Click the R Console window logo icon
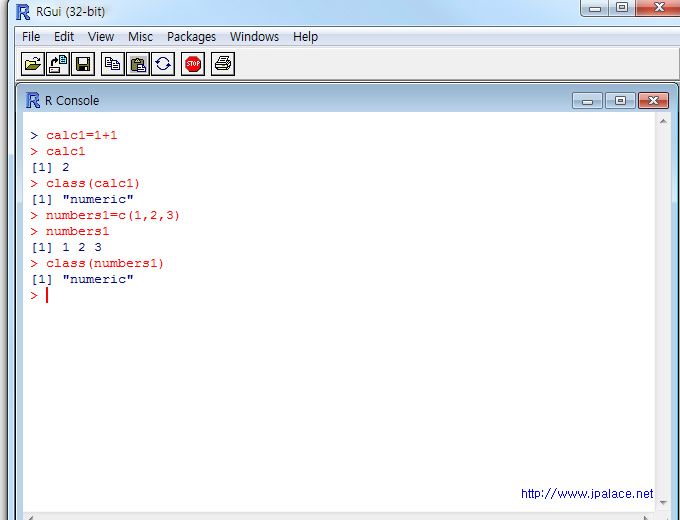Image resolution: width=680 pixels, height=520 pixels. pos(33,100)
